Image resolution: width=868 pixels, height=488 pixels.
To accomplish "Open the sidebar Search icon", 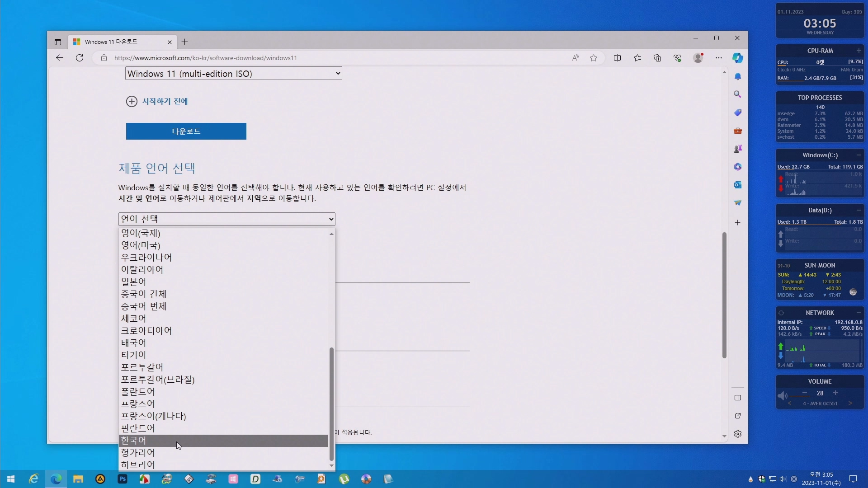I will 738,94.
